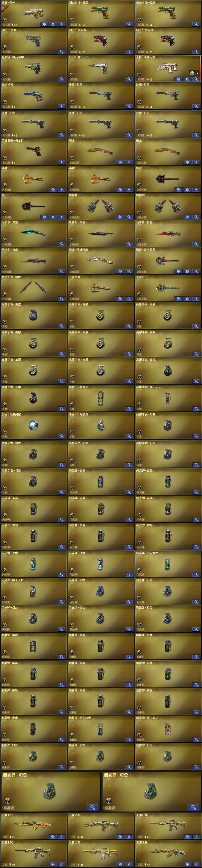
Task: Click the gear icon on 沙鹰-天神 card
Action: pos(53,24)
